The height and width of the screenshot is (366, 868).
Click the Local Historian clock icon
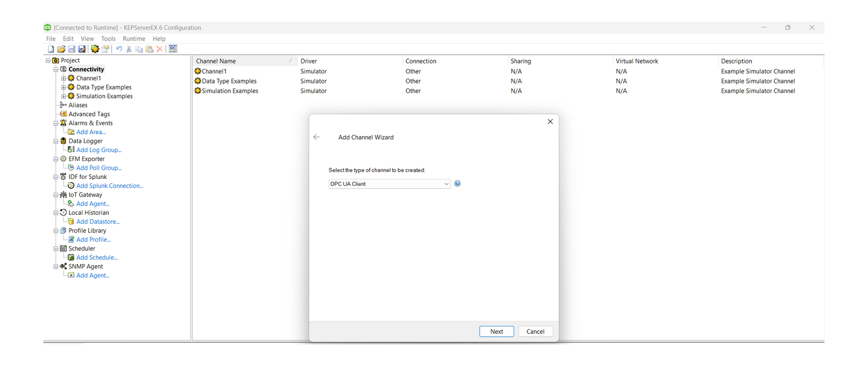point(63,213)
